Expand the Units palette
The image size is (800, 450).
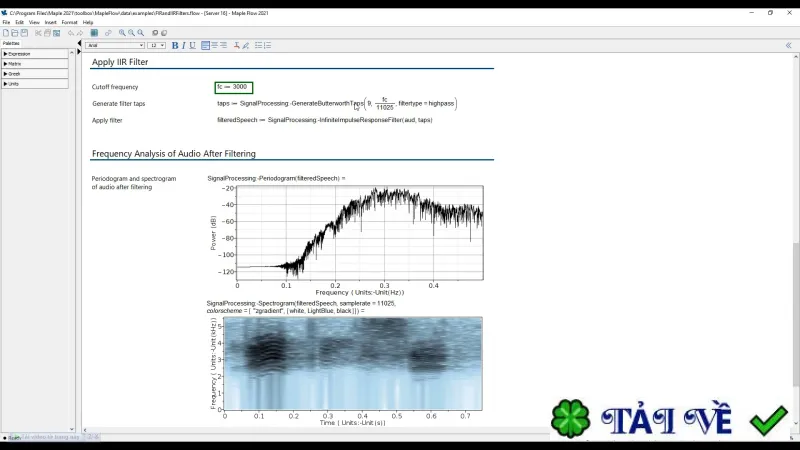coord(35,84)
